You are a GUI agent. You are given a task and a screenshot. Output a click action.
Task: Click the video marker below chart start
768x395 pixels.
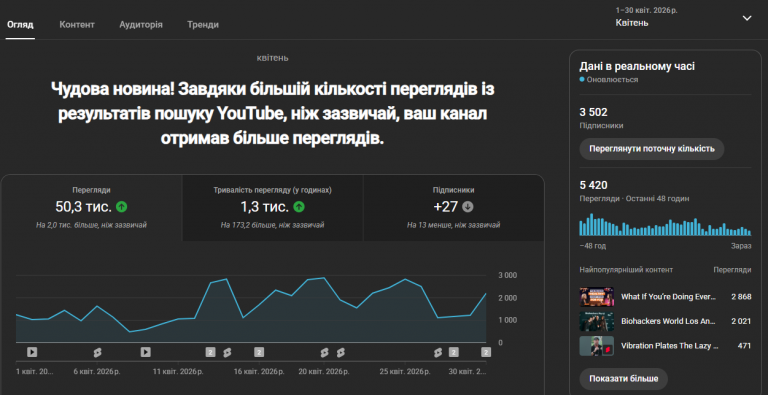pos(32,352)
